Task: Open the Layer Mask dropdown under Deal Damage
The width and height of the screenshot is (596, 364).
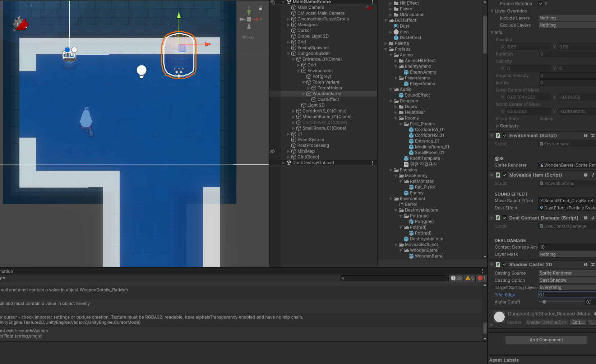Action: (567, 254)
